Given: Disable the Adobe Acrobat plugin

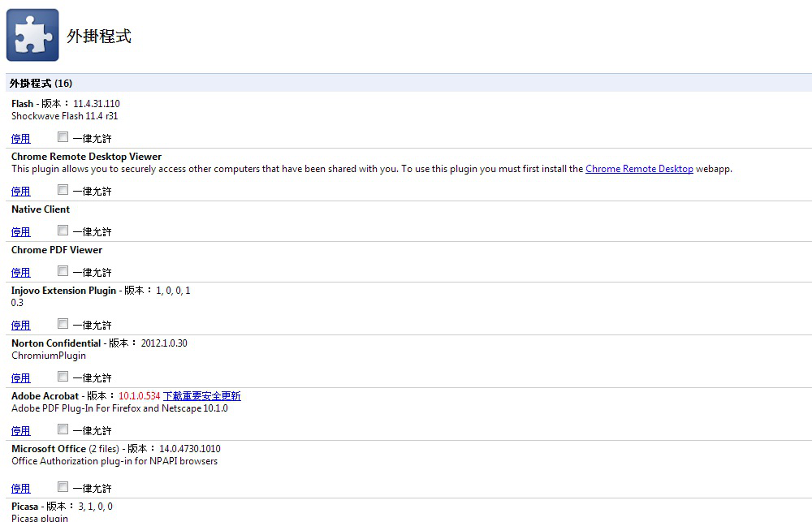Looking at the screenshot, I should [21, 430].
